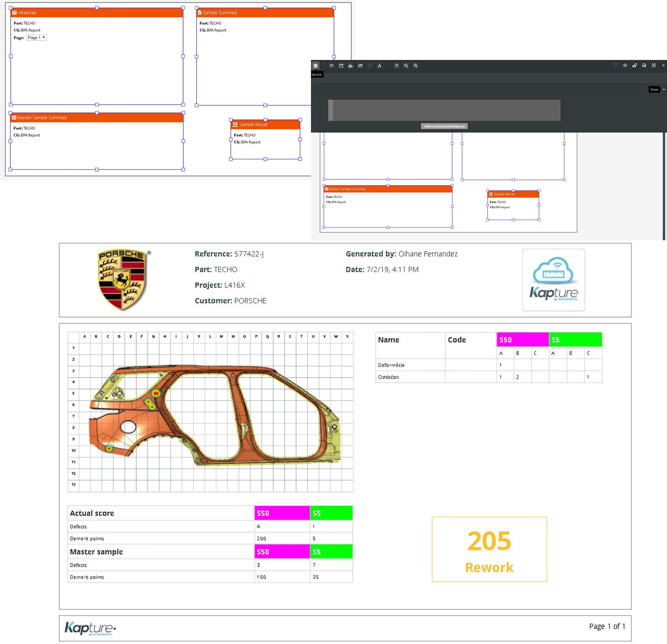The image size is (667, 644).
Task: Click the Sample Summary document icon in its header
Action: pyautogui.click(x=200, y=12)
